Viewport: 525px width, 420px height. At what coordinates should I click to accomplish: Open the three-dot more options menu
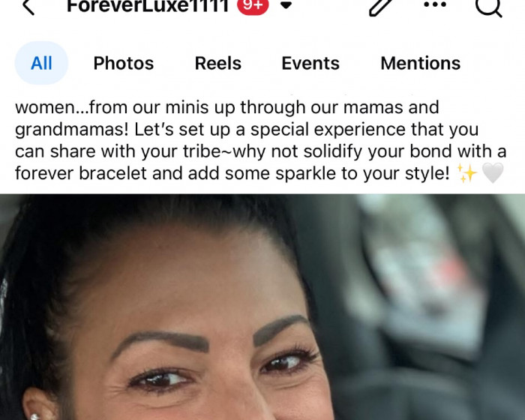[x=435, y=4]
